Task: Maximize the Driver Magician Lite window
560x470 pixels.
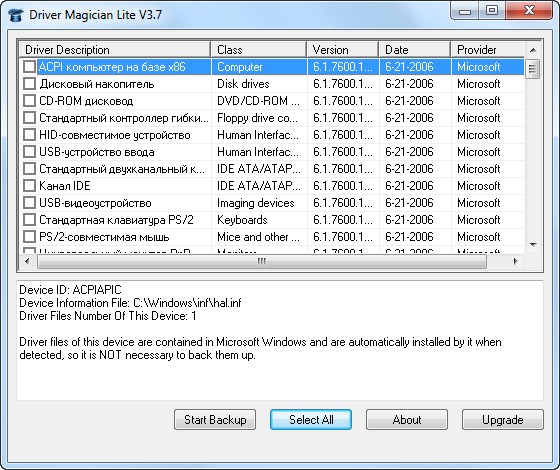Action: click(492, 11)
